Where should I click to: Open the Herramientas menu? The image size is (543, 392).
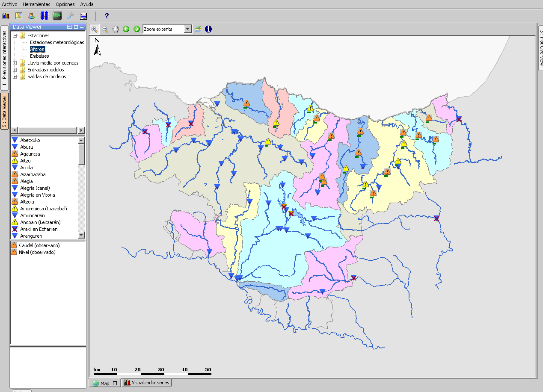pyautogui.click(x=36, y=4)
